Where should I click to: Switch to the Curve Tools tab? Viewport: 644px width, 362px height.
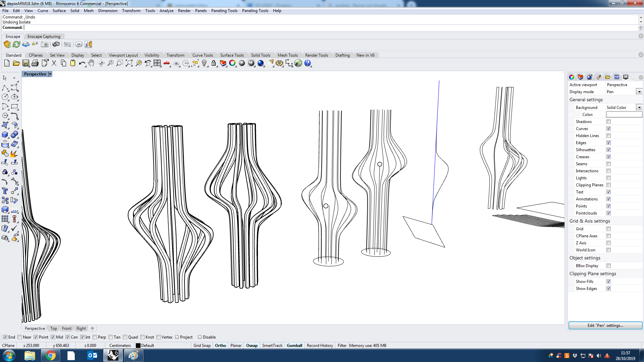coord(203,55)
